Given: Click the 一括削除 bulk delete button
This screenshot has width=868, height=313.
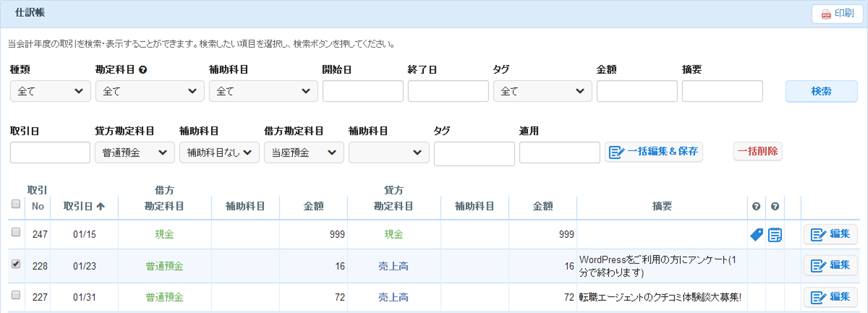Looking at the screenshot, I should 758,152.
